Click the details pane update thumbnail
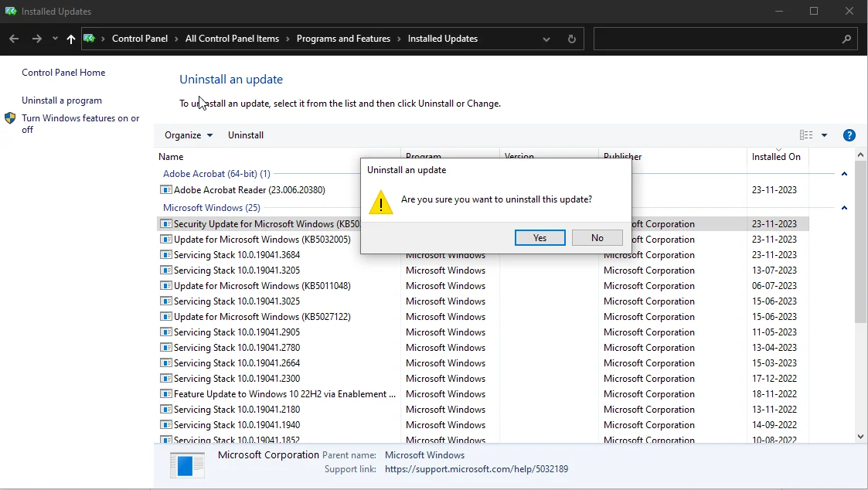The image size is (868, 490). pyautogui.click(x=187, y=465)
